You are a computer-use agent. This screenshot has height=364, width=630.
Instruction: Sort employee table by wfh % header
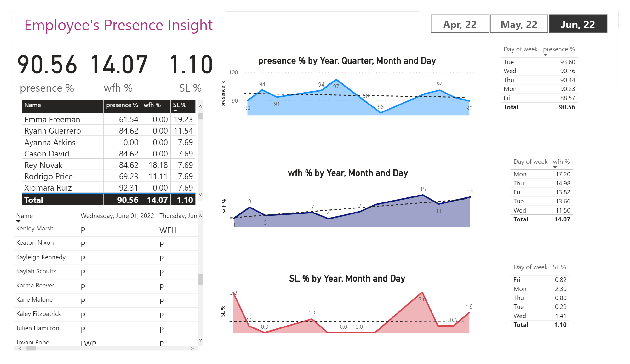pos(152,105)
